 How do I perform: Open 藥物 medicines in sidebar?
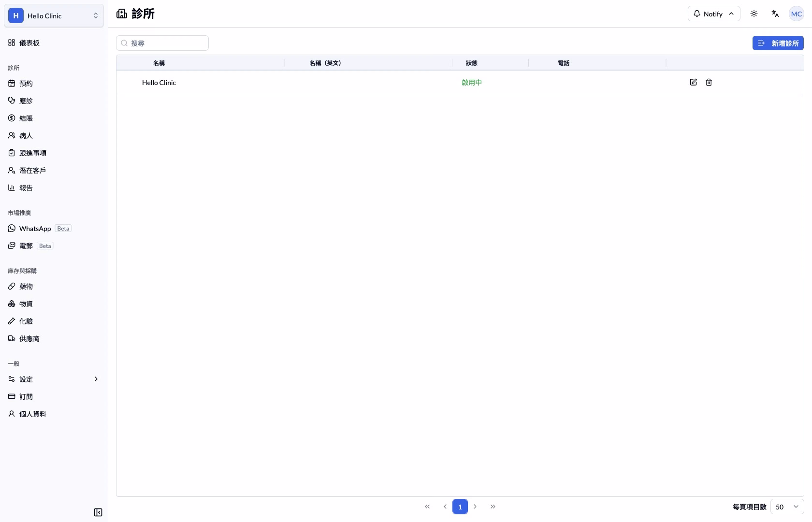(54, 287)
